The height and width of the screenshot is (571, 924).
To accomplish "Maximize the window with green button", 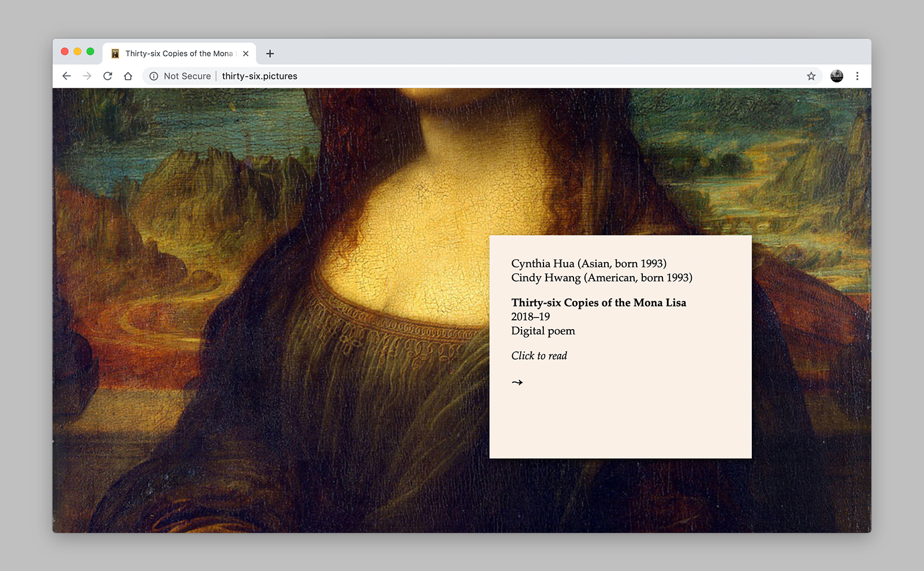I will click(x=90, y=51).
